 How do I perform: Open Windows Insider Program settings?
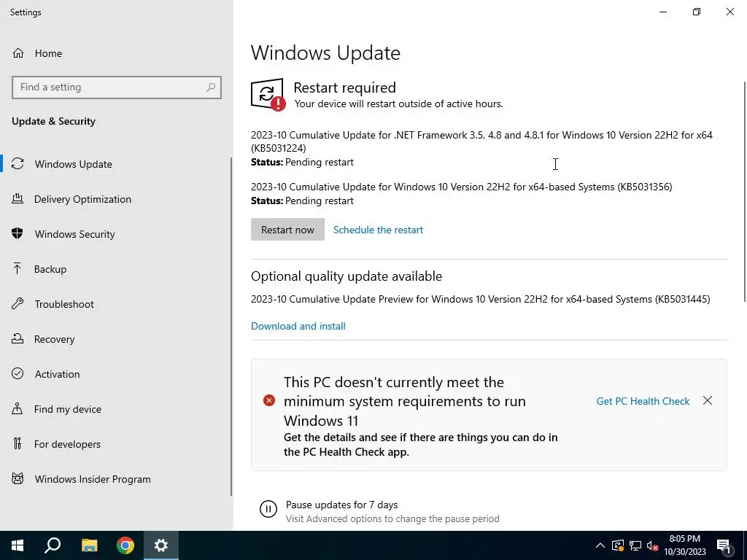pos(116,479)
